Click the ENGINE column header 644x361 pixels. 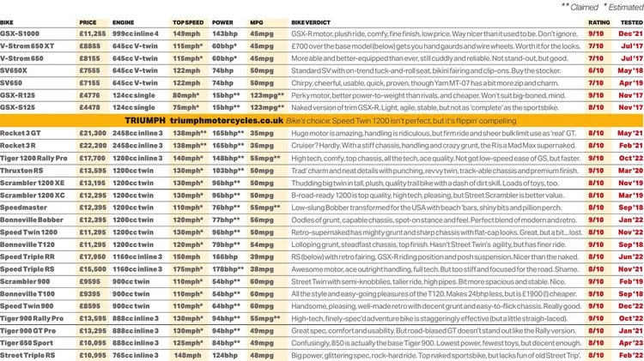123,22
